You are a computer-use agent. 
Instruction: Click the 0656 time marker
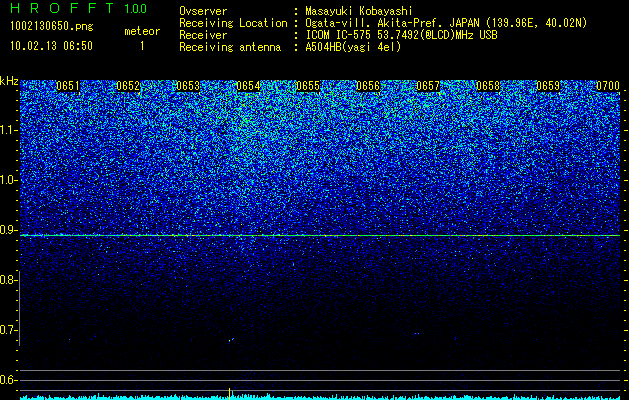pos(368,86)
